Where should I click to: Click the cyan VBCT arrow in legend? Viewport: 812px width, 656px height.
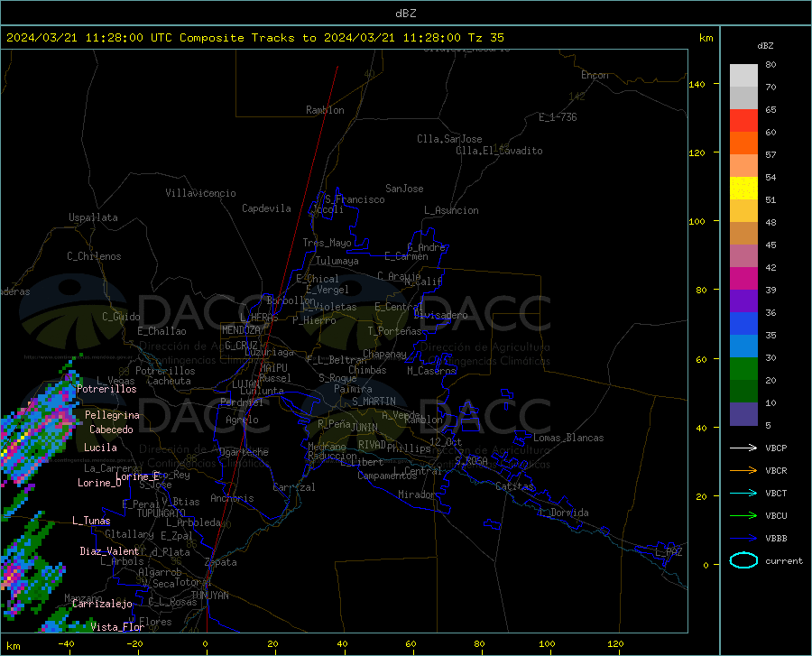pos(743,493)
